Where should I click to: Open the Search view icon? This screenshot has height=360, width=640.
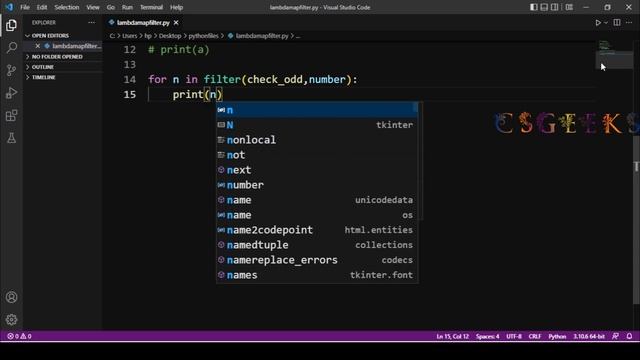(x=11, y=47)
